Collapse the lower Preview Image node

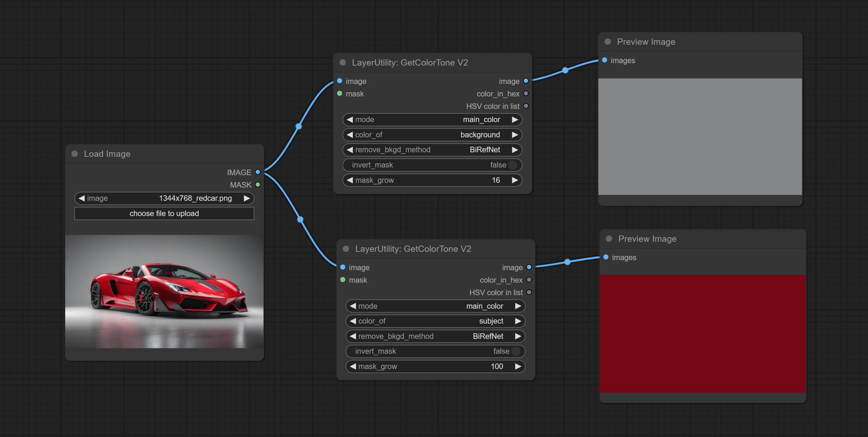click(609, 239)
